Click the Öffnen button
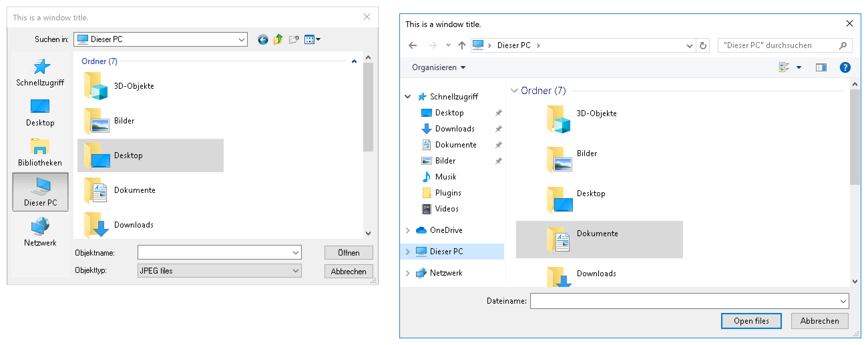This screenshot has height=345, width=868. pyautogui.click(x=349, y=253)
